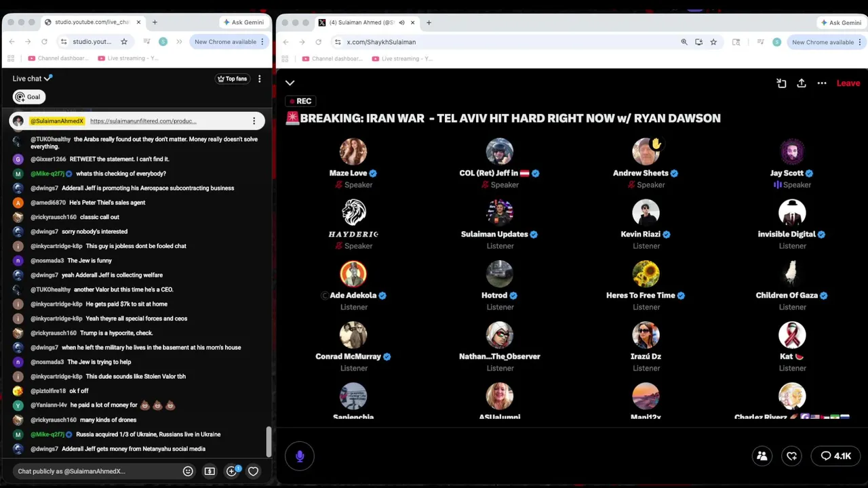
Task: Switch to the studio.youtube.com/live_chat tab
Action: tap(92, 22)
